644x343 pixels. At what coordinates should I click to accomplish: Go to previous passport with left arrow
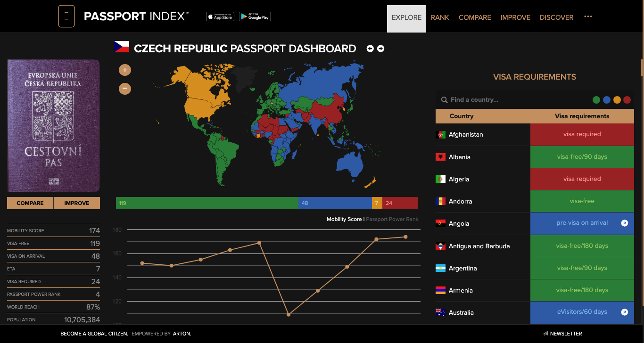[370, 49]
